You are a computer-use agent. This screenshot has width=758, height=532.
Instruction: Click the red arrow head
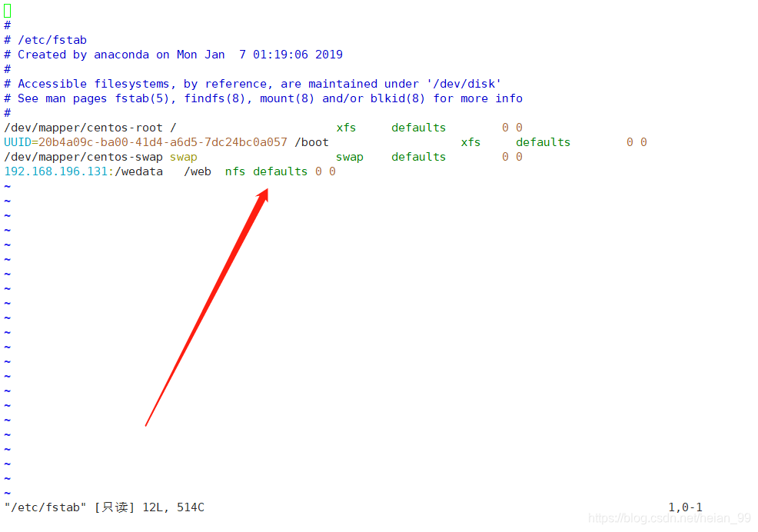point(262,195)
